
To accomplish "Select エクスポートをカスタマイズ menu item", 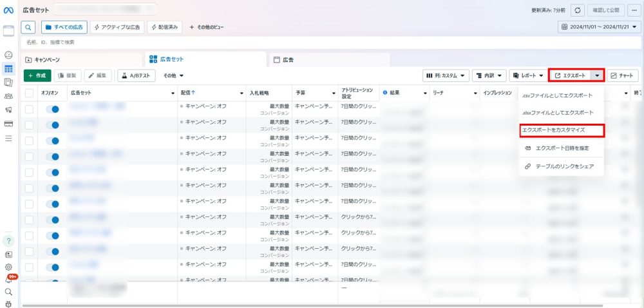I will 562,130.
